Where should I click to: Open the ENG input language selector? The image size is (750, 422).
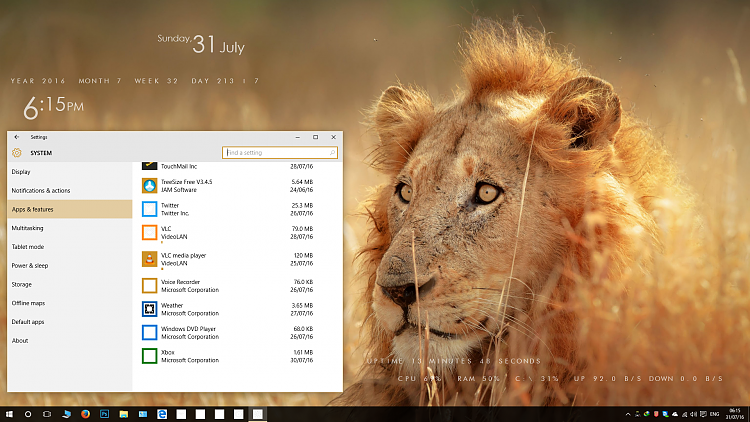pos(713,413)
